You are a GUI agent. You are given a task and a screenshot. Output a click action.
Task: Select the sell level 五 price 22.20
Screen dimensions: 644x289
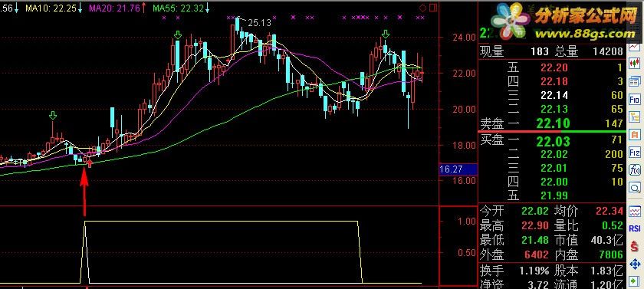click(554, 68)
